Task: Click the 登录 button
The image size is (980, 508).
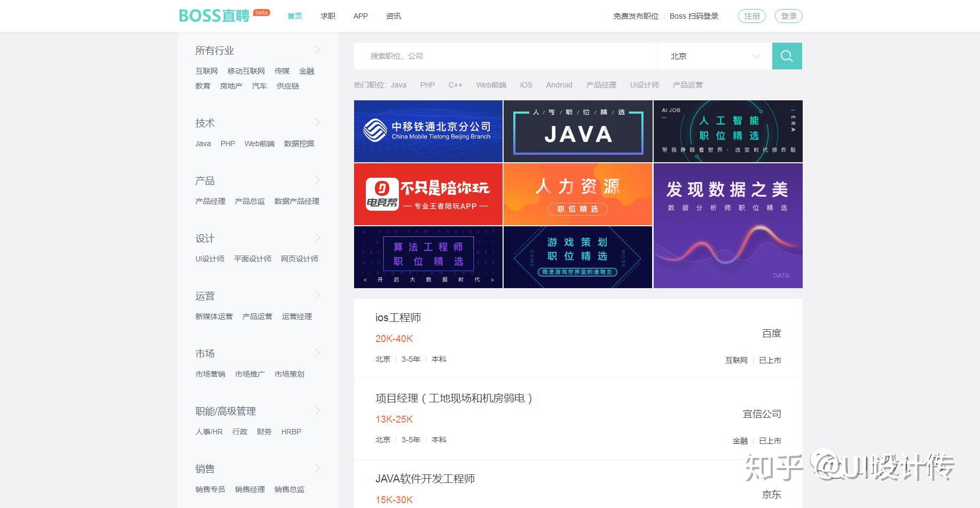Action: click(789, 16)
